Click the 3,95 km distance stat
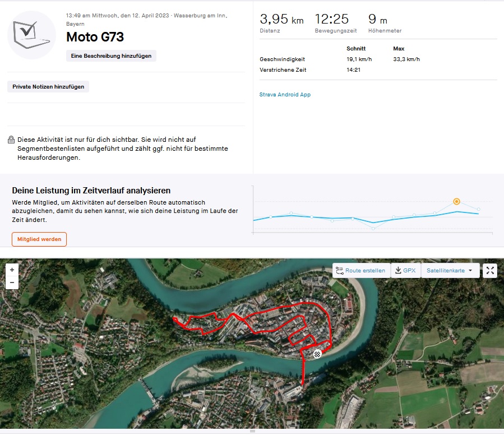The image size is (504, 440). click(x=281, y=20)
